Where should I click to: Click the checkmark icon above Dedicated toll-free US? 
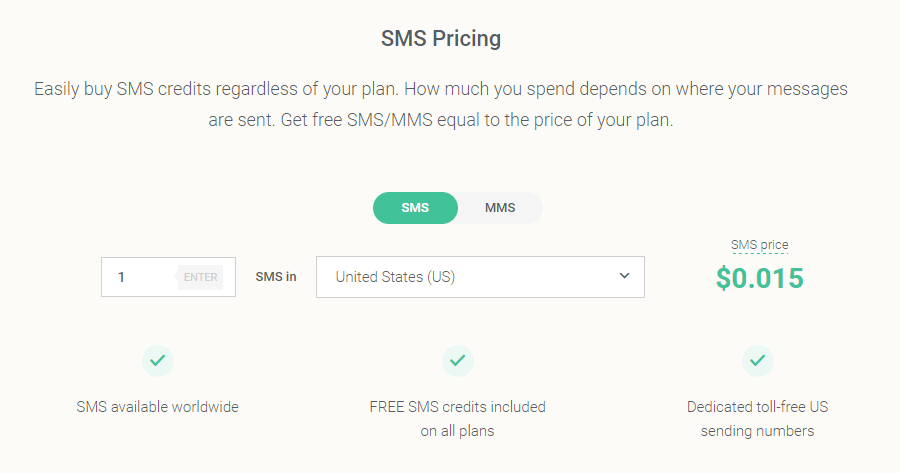click(758, 360)
